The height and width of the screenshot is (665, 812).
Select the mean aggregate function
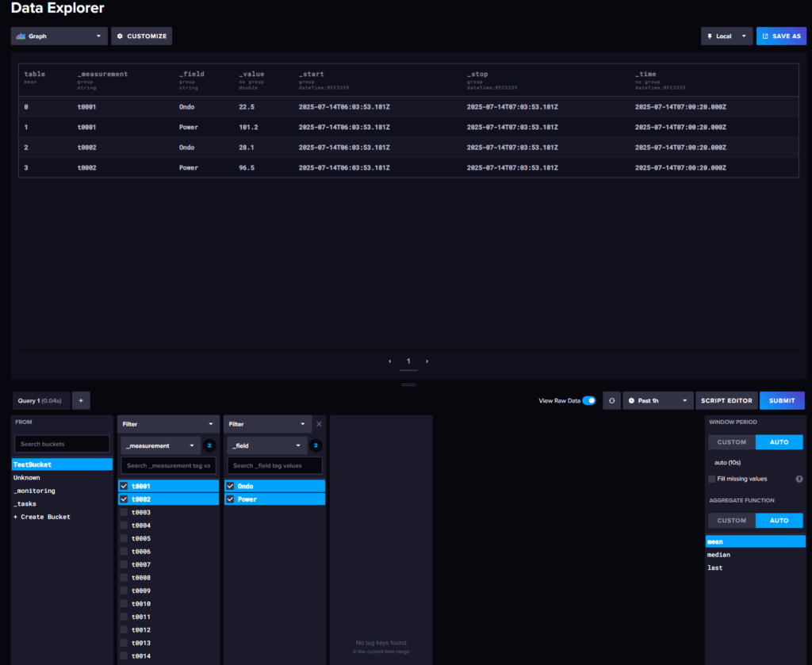coord(755,541)
